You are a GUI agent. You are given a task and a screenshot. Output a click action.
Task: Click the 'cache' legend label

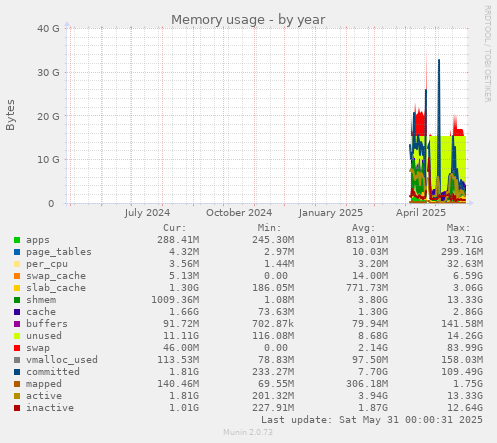tap(41, 312)
